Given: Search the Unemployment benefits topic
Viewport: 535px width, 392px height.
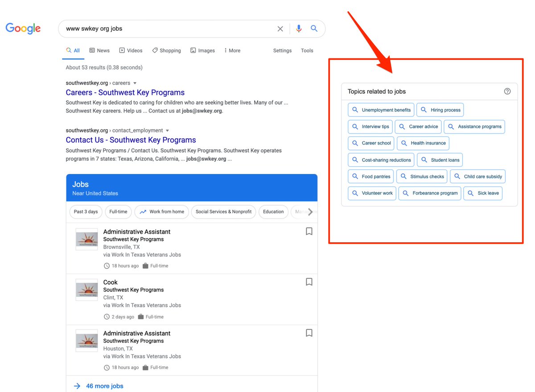Looking at the screenshot, I should [381, 110].
